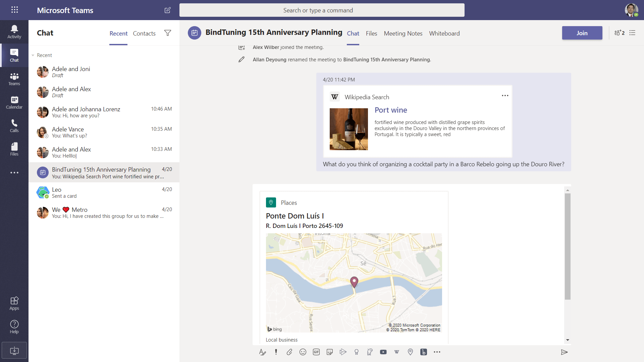
Task: Open the Bing 'b' extension
Action: (x=424, y=352)
